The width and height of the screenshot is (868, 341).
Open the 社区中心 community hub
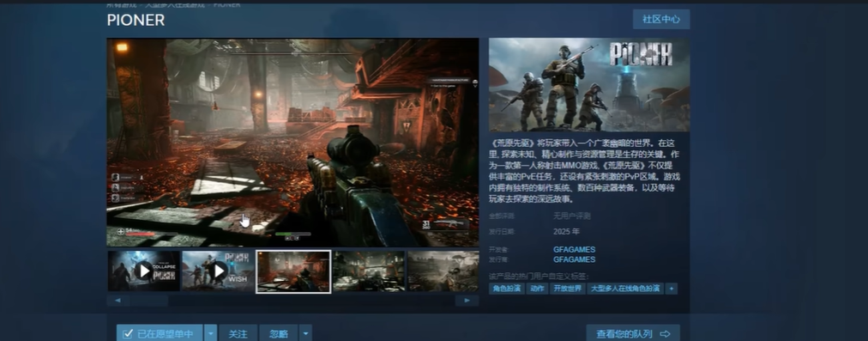click(661, 19)
